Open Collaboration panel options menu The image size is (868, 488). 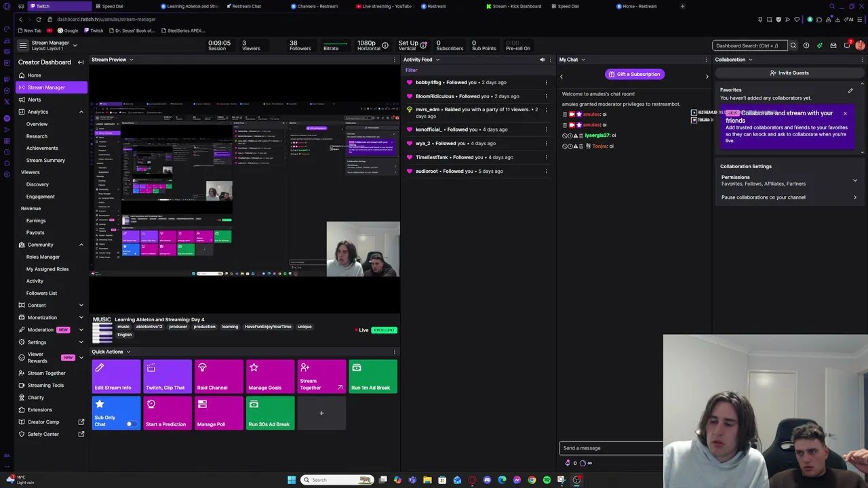pos(862,60)
